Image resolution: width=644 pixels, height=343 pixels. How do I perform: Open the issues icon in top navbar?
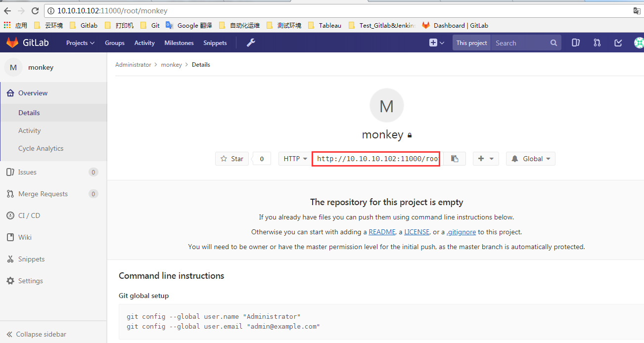tap(576, 43)
